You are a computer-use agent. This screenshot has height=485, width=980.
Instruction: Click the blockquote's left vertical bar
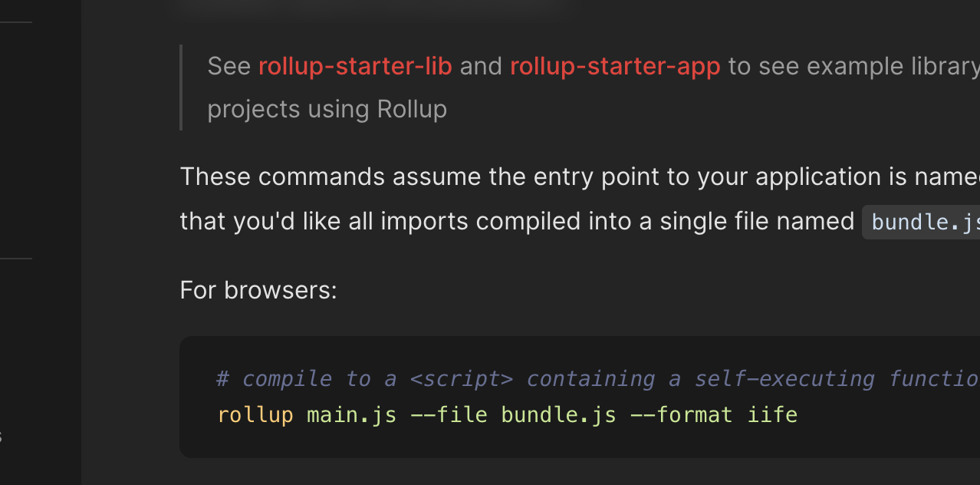[x=181, y=87]
